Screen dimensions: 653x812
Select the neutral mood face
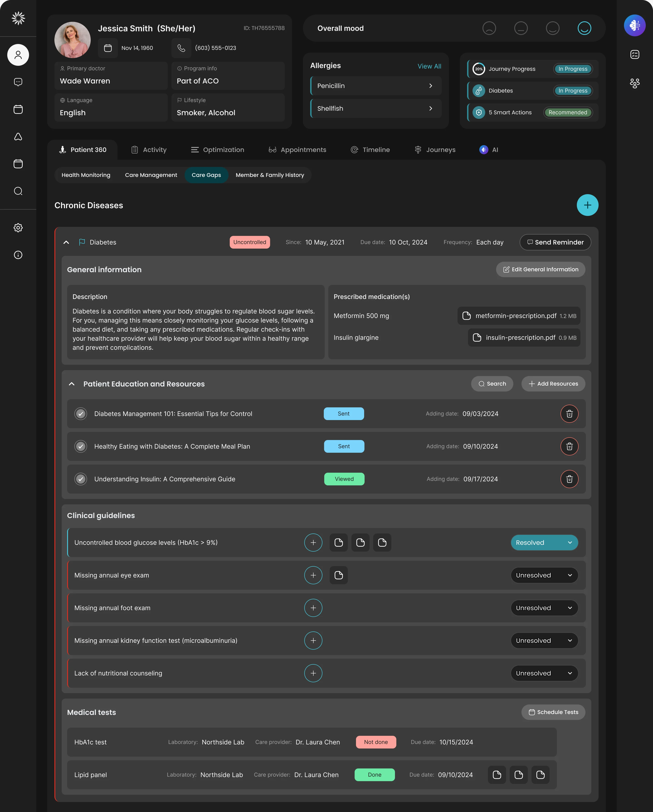(x=521, y=28)
